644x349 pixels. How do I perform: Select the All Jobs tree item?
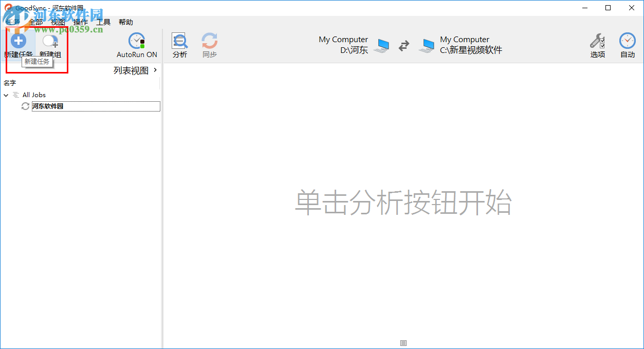coord(34,95)
